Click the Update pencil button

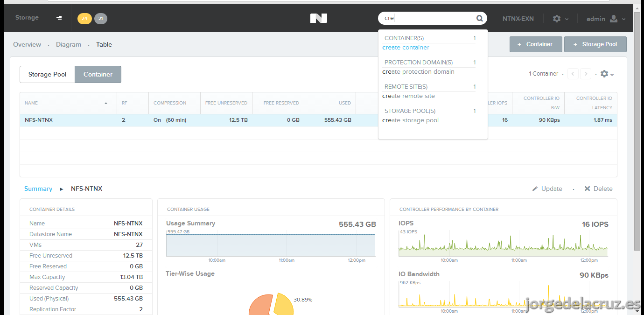(547, 189)
